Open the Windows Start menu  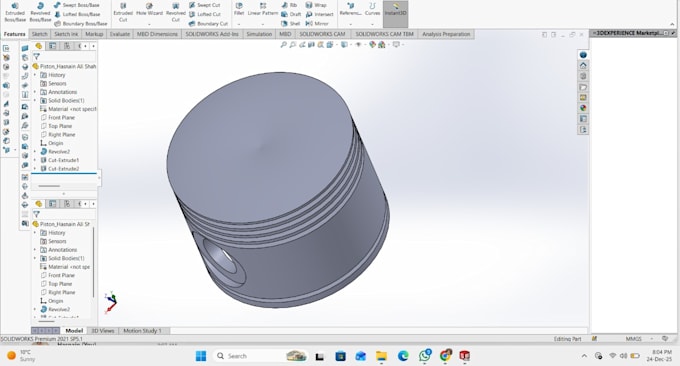pos(201,356)
